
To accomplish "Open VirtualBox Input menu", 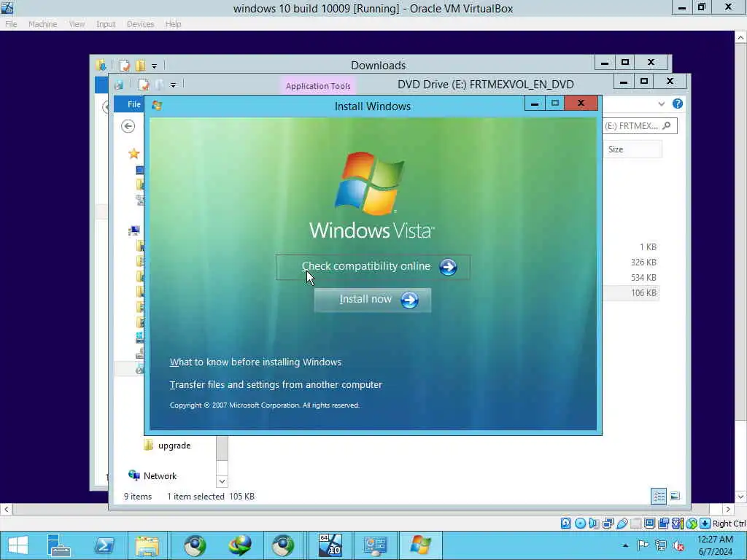I will [x=106, y=24].
